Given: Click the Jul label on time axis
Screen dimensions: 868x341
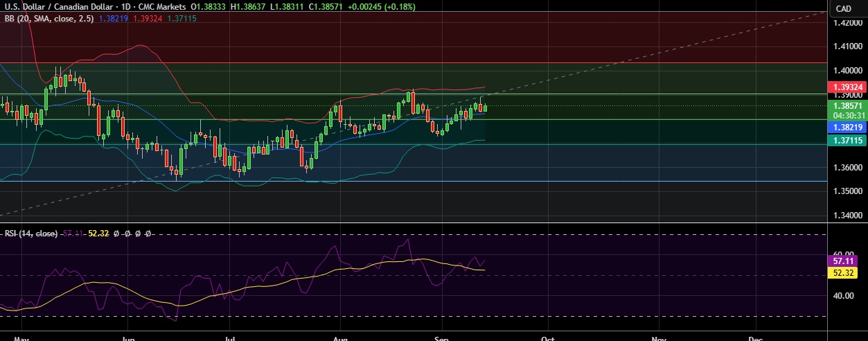Looking at the screenshot, I should [x=231, y=339].
